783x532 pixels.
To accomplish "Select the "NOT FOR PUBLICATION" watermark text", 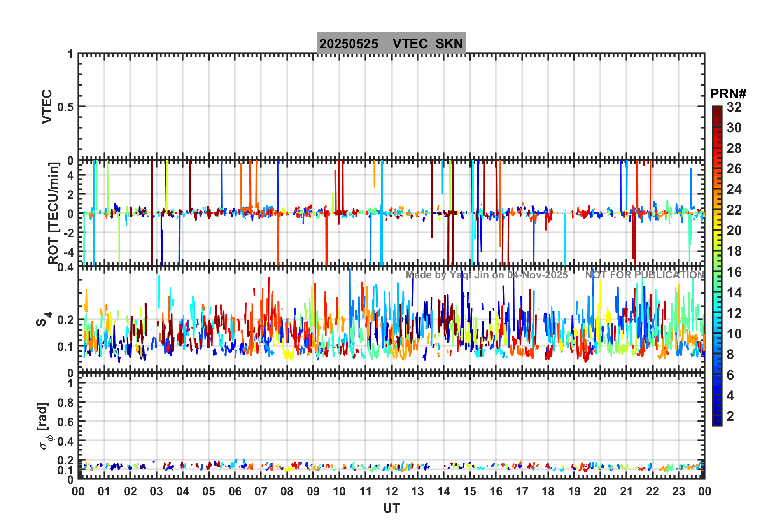I will click(x=644, y=275).
